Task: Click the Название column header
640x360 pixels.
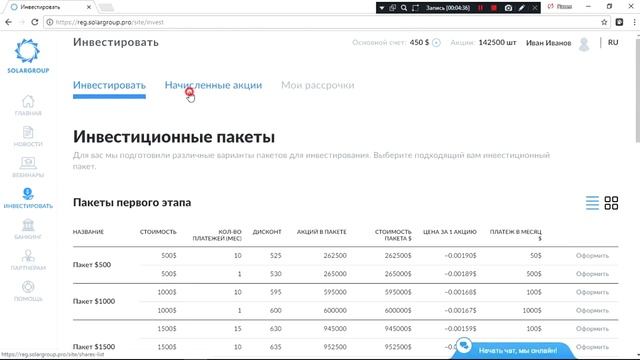Action: coord(88,232)
